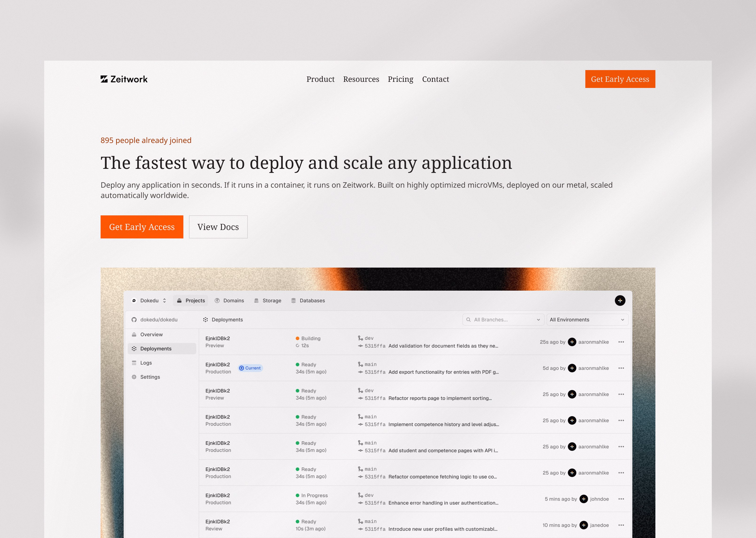Open the Resources menu
This screenshot has width=756, height=538.
(361, 79)
